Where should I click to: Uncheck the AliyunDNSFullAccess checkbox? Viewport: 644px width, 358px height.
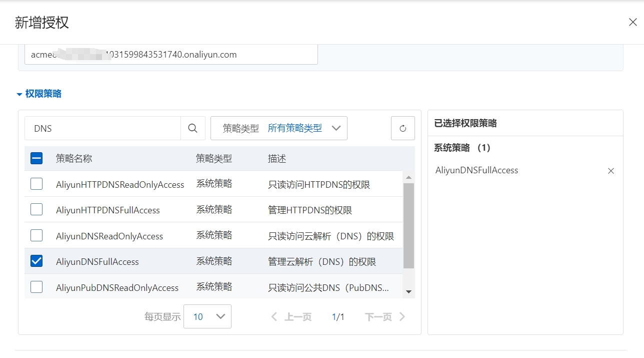point(36,261)
